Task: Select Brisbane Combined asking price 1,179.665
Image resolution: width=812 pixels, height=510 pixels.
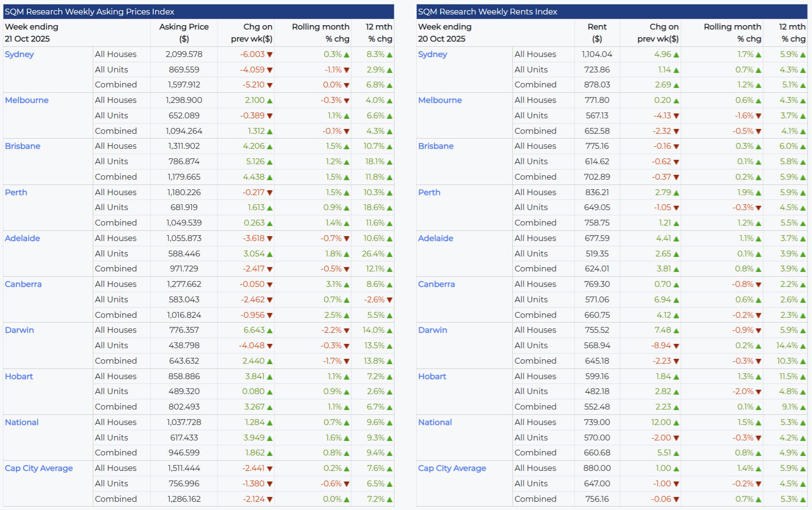Action: point(184,177)
